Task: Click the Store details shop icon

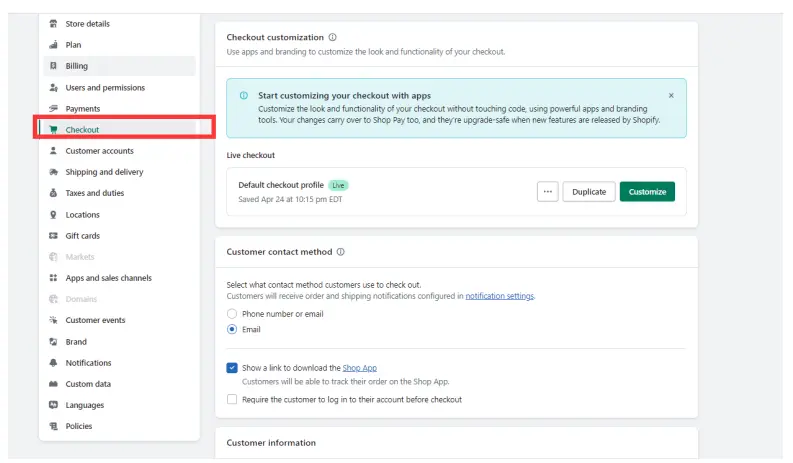Action: (x=53, y=24)
